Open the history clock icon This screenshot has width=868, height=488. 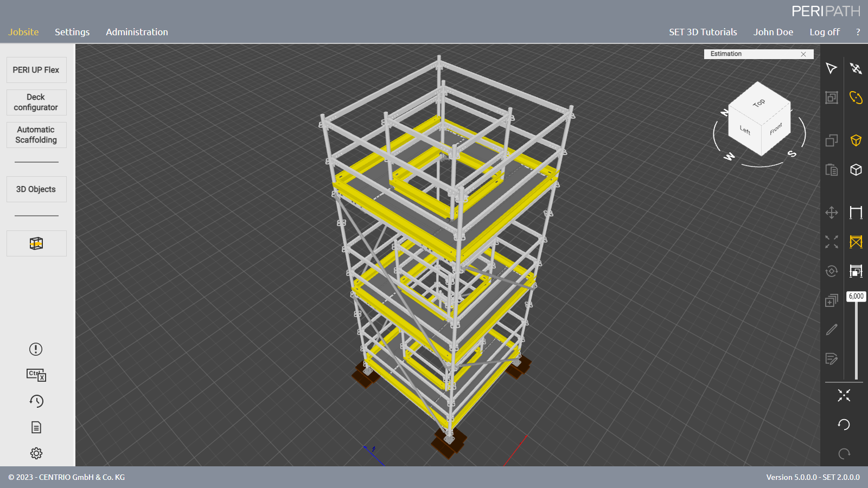pos(36,401)
